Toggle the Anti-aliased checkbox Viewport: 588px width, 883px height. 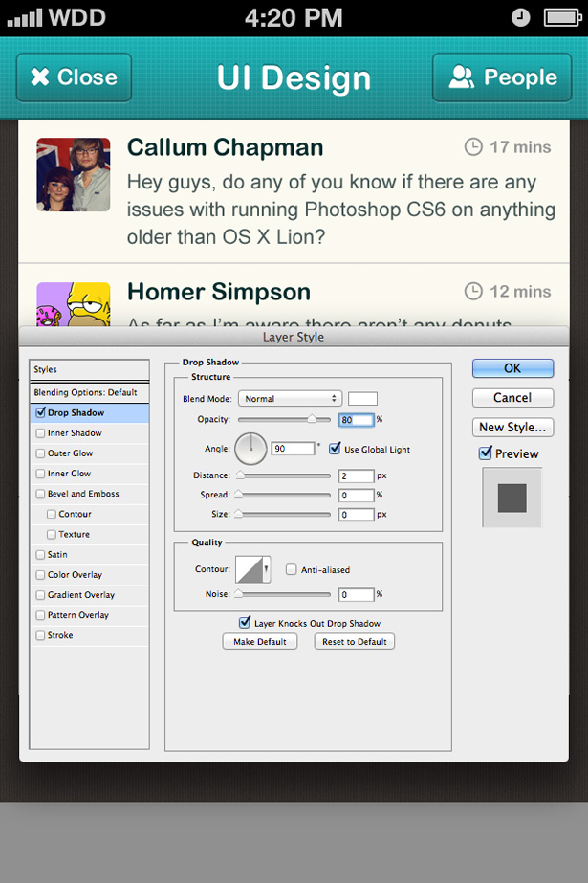pyautogui.click(x=292, y=569)
